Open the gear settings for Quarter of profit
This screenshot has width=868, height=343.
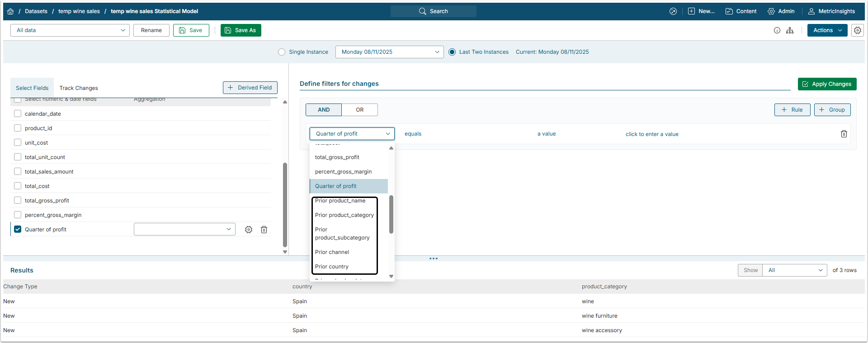click(x=249, y=230)
